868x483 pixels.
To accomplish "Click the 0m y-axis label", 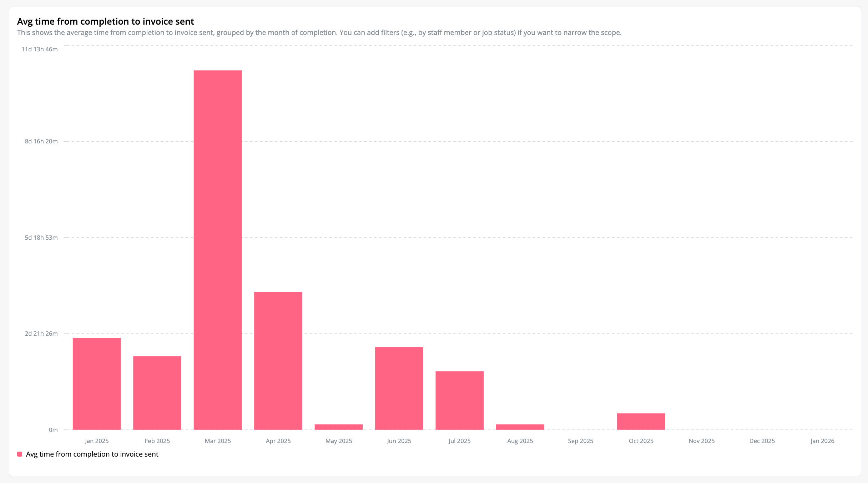I will click(53, 430).
